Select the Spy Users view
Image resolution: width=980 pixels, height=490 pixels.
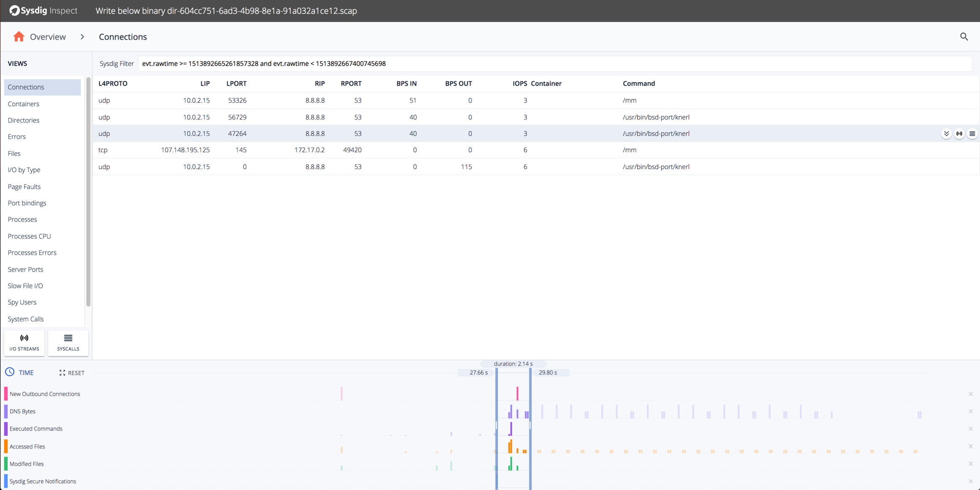(42, 302)
